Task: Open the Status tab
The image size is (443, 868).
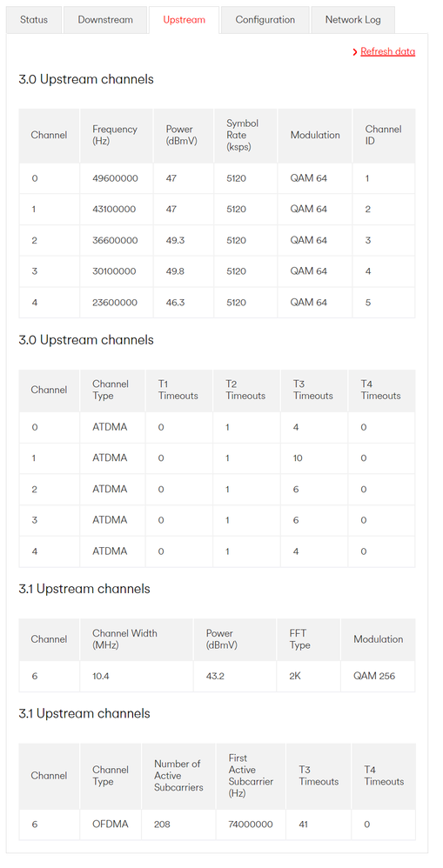Action: [34, 20]
